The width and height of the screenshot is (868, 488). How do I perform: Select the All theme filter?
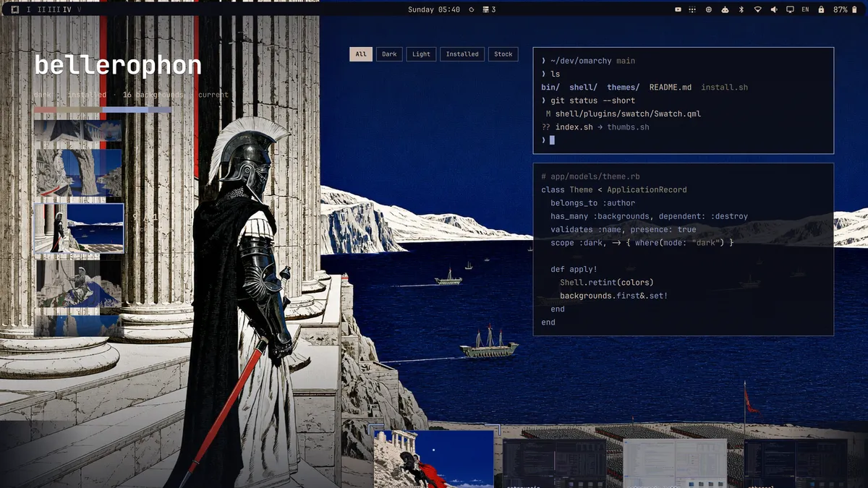tap(361, 54)
